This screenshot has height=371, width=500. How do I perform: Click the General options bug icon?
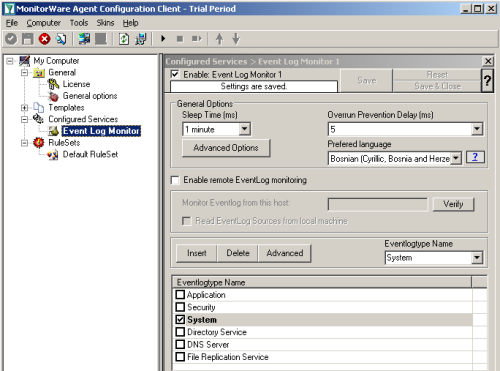53,96
